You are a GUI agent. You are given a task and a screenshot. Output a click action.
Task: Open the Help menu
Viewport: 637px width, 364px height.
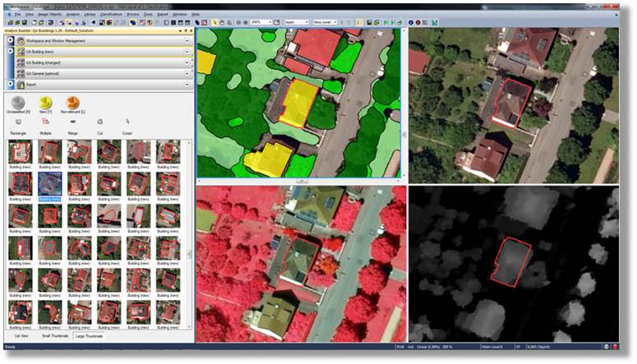(x=196, y=15)
